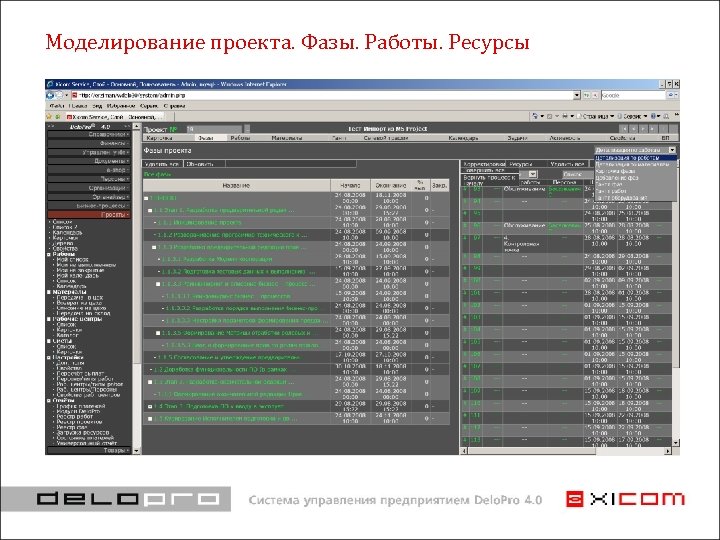This screenshot has width=720, height=540.
Task: Open the phase view dropdown
Action: pyautogui.click(x=672, y=150)
